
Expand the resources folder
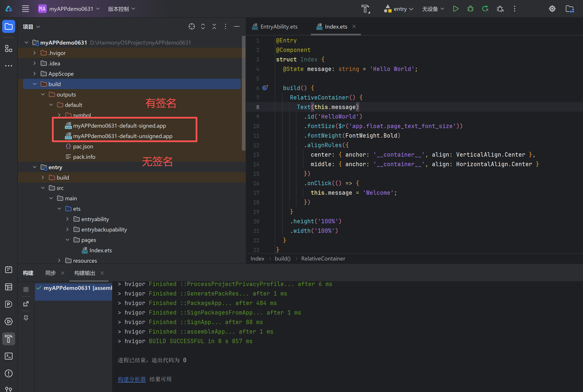59,260
